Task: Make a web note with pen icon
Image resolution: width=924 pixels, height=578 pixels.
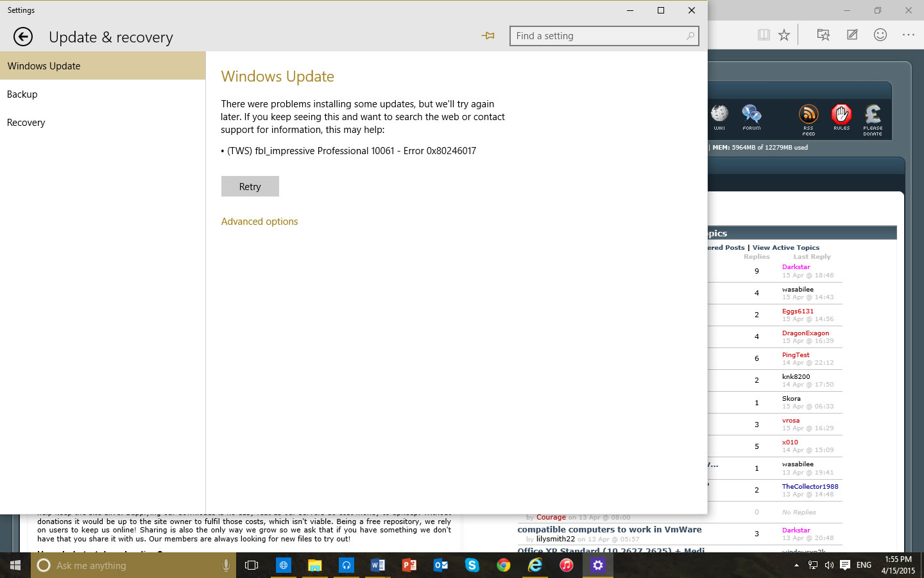Action: tap(852, 35)
